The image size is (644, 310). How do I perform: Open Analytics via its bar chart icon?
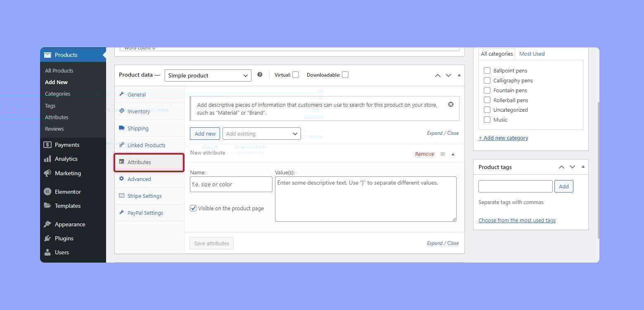pyautogui.click(x=47, y=159)
